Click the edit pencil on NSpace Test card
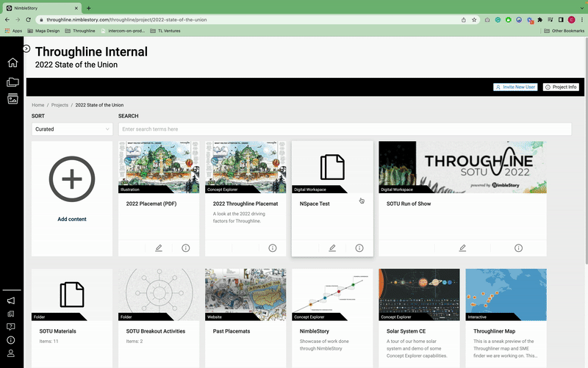This screenshot has height=368, width=588. click(332, 248)
